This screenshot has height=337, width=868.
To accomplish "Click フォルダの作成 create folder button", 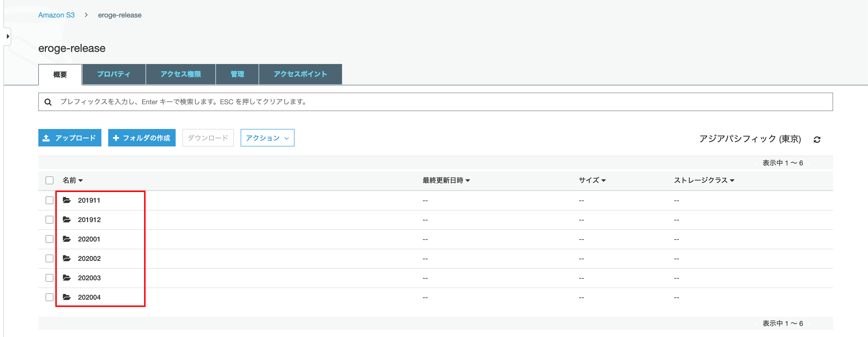I will pos(142,138).
